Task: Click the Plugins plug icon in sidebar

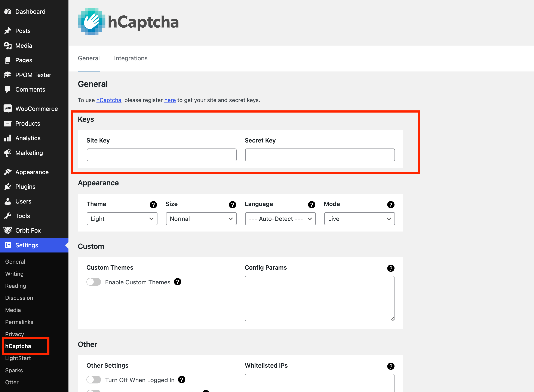Action: 7,187
